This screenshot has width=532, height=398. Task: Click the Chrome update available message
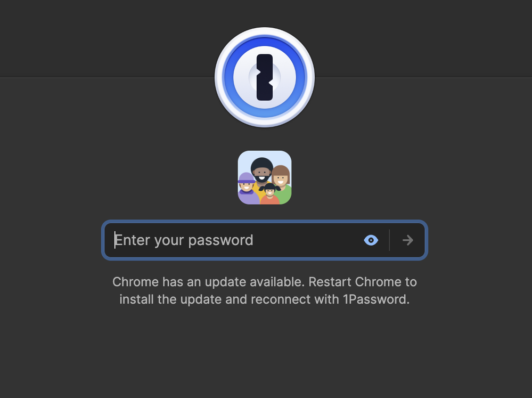265,290
